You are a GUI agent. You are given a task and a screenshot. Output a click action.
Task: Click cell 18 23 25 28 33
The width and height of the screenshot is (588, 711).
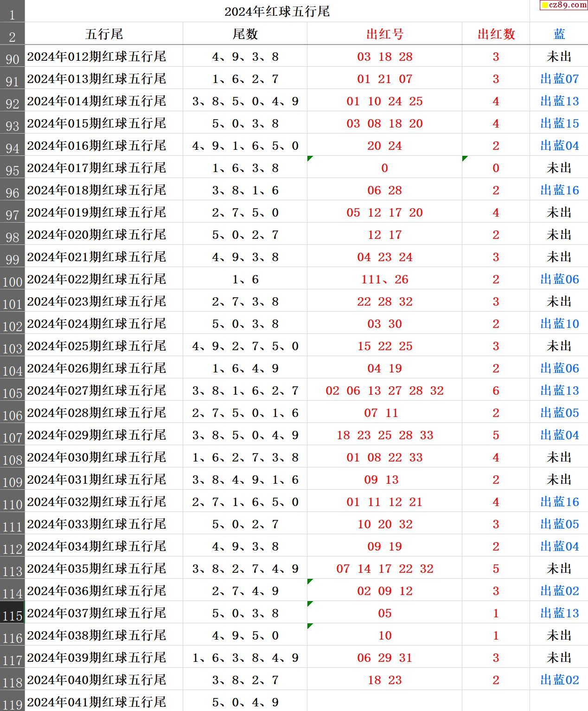(384, 435)
